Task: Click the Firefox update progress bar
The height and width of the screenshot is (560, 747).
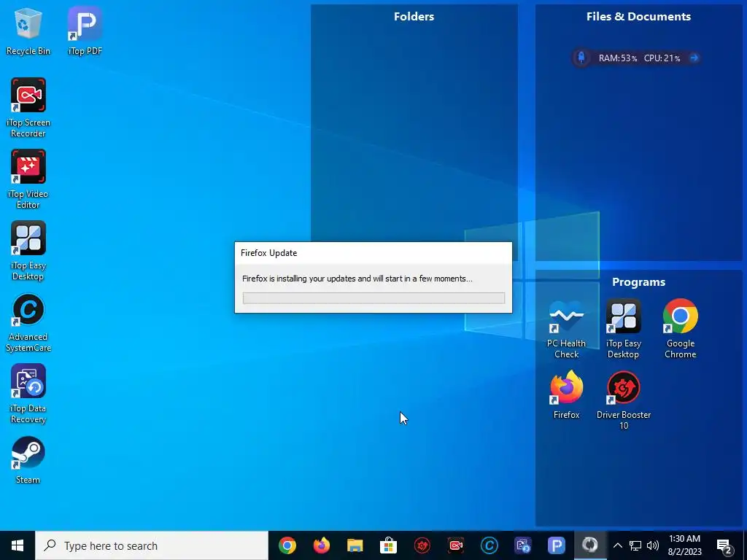Action: (x=373, y=298)
